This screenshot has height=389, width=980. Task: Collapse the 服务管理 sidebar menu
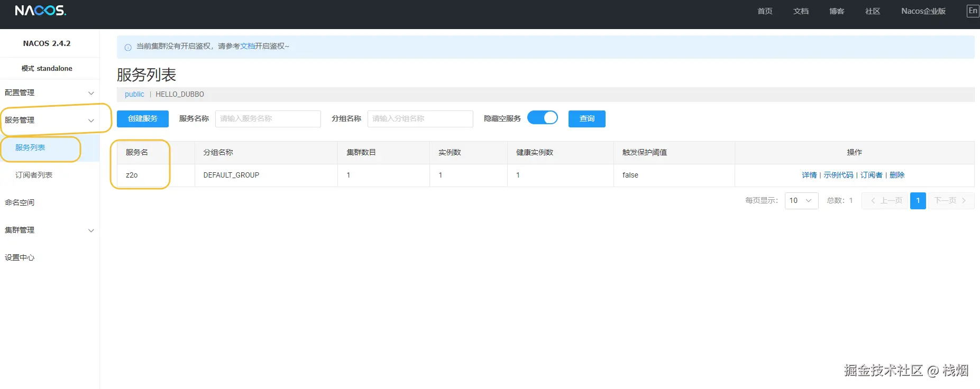50,120
